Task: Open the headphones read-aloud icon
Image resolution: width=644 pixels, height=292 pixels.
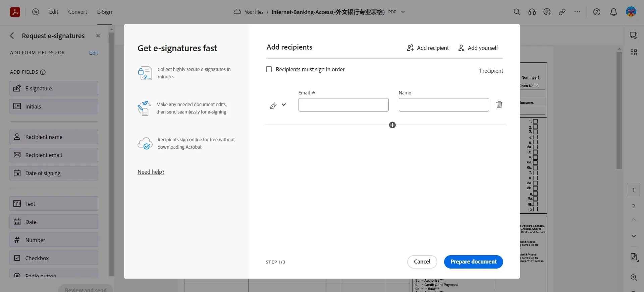Action: (532, 12)
